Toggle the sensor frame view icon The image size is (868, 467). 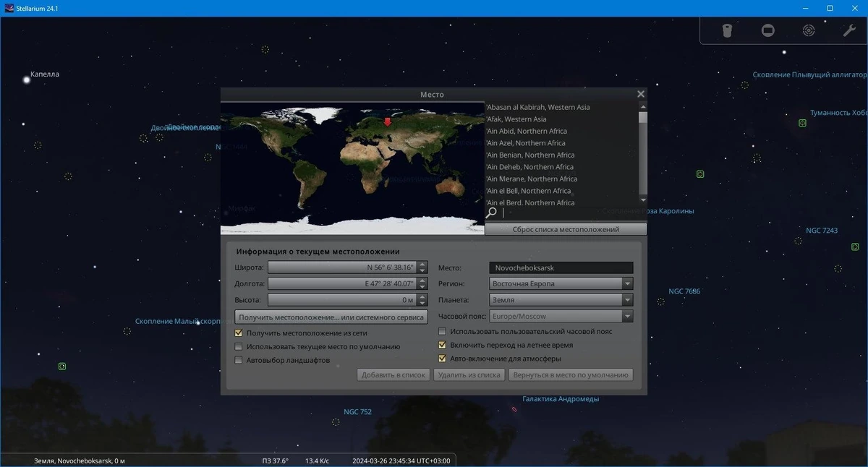click(x=768, y=30)
